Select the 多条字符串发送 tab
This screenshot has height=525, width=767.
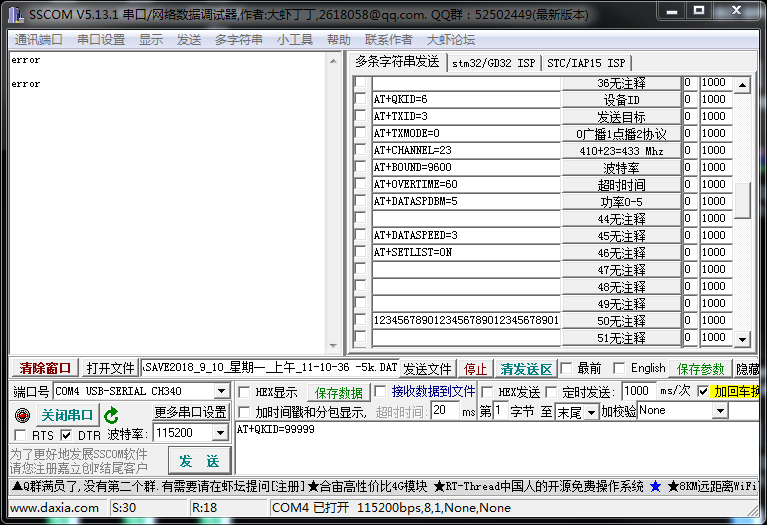tap(397, 62)
